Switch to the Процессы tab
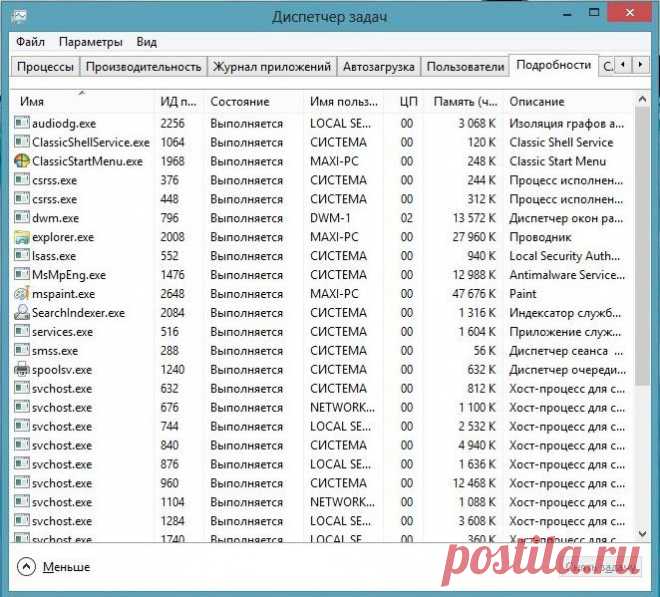 45,67
